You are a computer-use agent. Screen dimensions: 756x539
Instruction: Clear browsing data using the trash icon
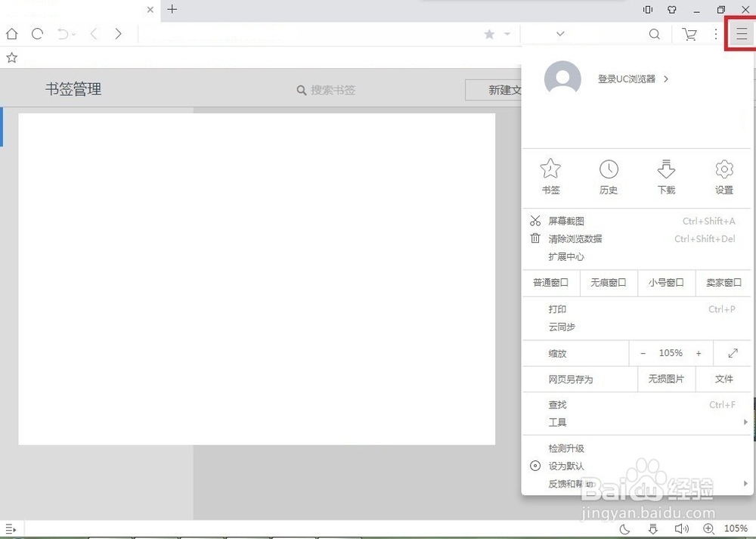(537, 239)
